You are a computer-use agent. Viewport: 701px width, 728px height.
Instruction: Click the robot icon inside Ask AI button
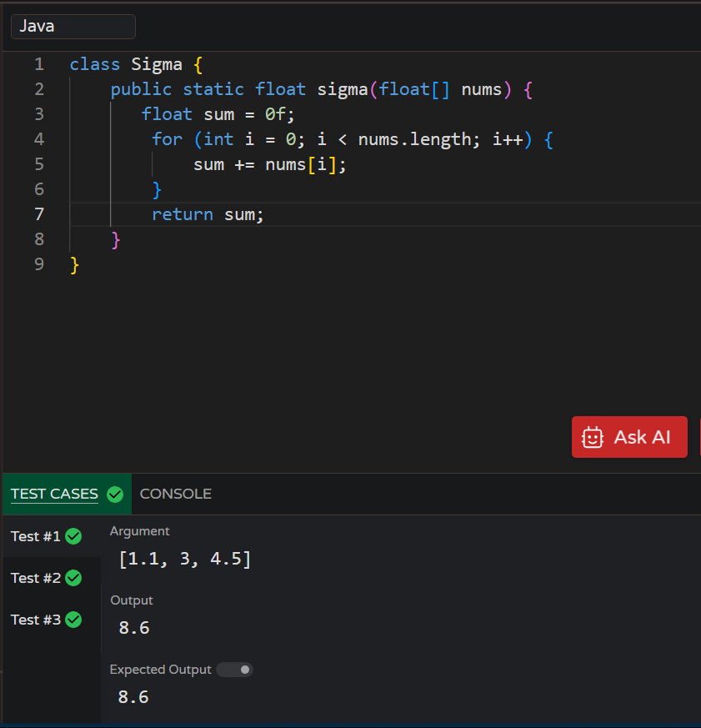click(x=593, y=437)
